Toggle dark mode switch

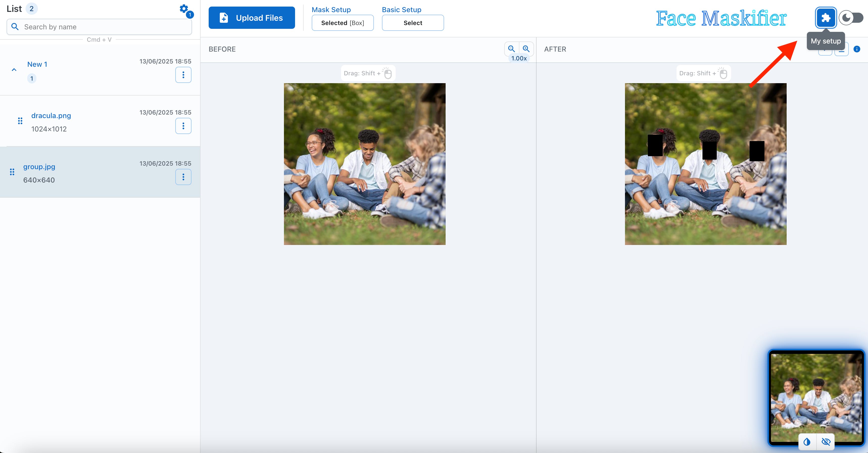click(x=851, y=18)
